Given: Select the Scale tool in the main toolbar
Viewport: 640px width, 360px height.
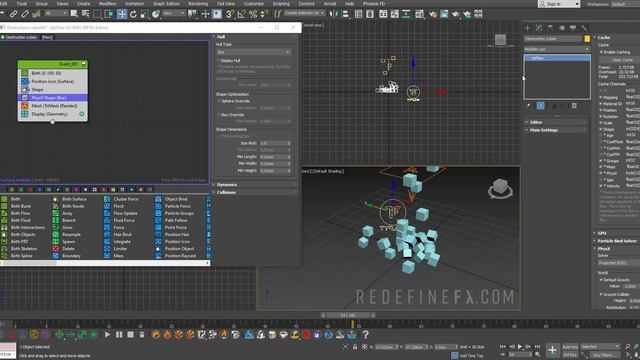Looking at the screenshot, I should pyautogui.click(x=144, y=14).
